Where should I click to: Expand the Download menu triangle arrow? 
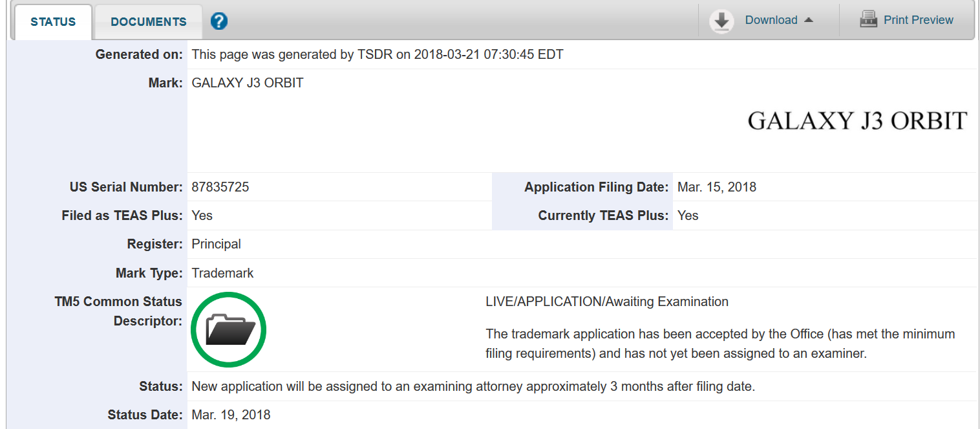808,20
